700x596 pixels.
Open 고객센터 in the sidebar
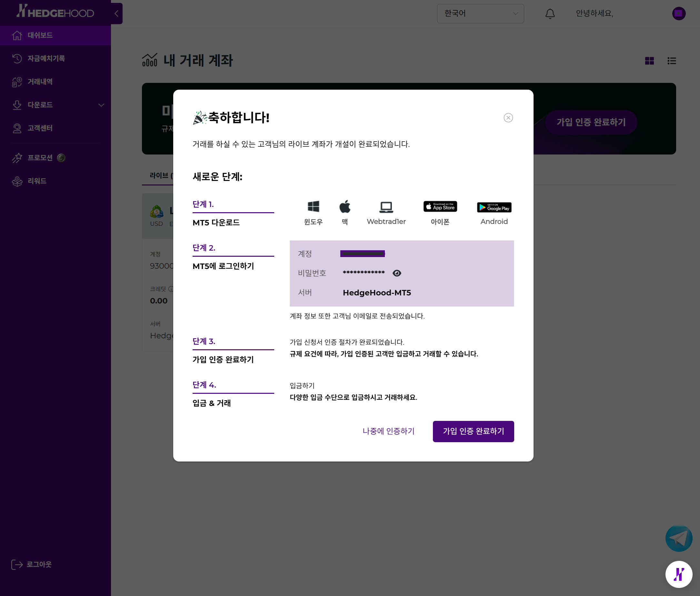tap(55, 128)
